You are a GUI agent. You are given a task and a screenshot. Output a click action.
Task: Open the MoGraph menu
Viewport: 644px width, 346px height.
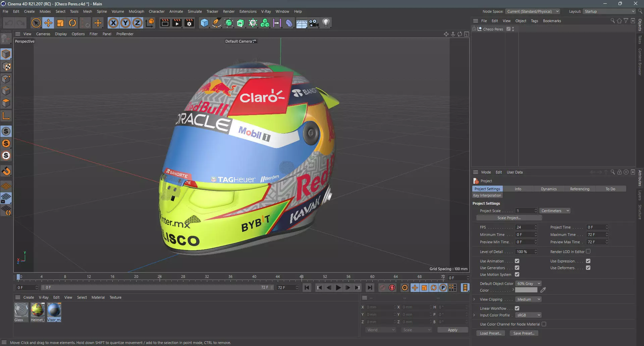(136, 11)
